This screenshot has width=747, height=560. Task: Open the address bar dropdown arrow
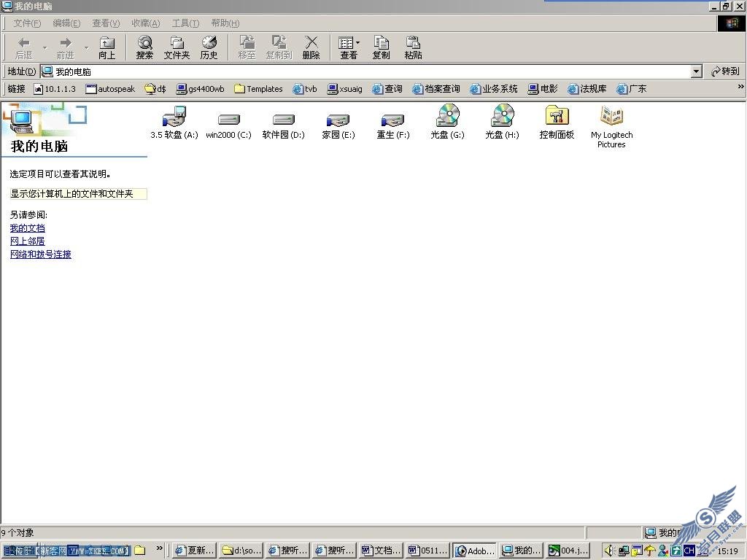[x=696, y=71]
